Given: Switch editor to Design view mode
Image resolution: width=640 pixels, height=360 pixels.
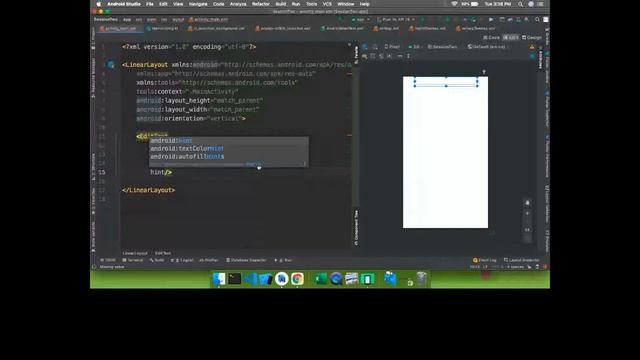Looking at the screenshot, I should (532, 38).
